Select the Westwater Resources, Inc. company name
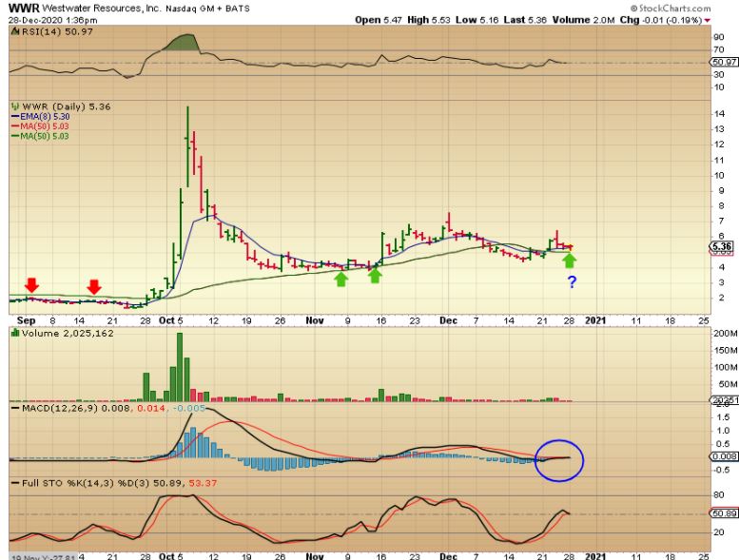This screenshot has height=560, width=739. [x=102, y=9]
